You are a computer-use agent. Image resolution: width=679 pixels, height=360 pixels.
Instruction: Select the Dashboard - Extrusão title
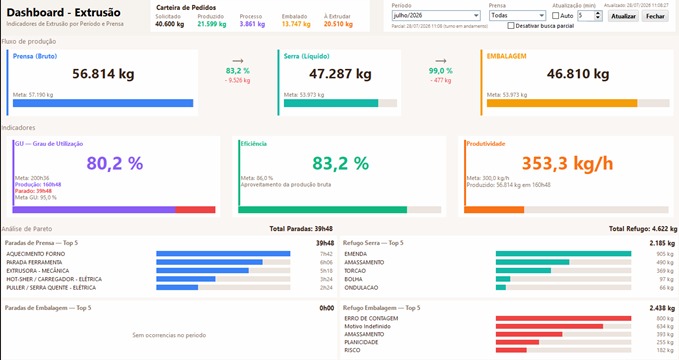pos(64,13)
